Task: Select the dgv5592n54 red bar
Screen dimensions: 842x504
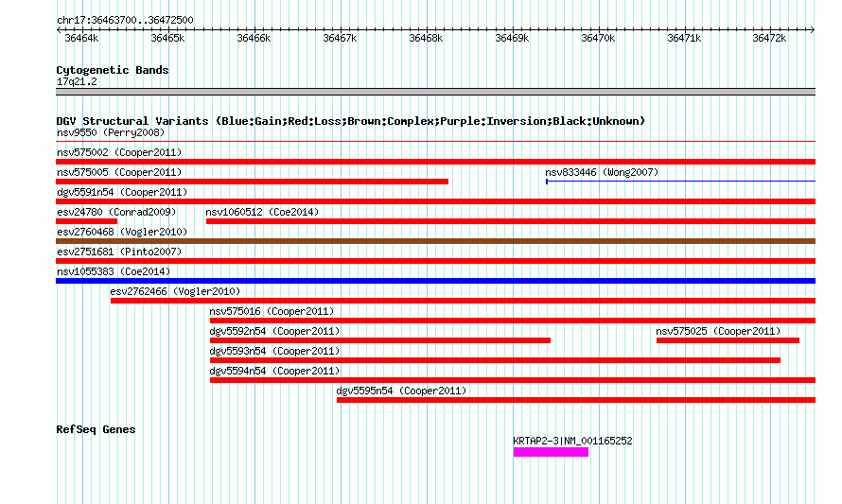Action: [x=380, y=340]
